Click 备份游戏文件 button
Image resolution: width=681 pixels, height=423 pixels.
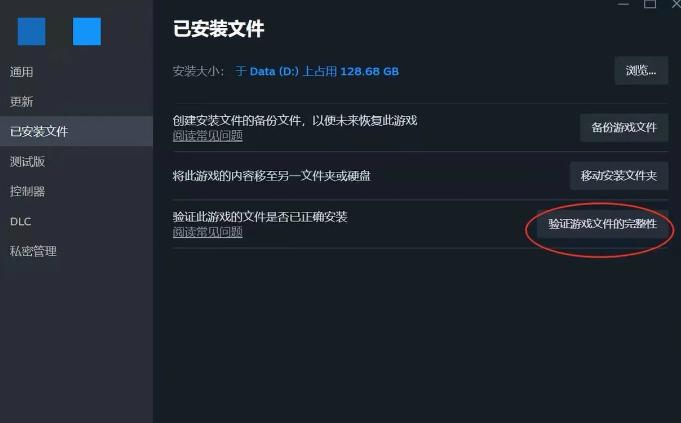624,128
